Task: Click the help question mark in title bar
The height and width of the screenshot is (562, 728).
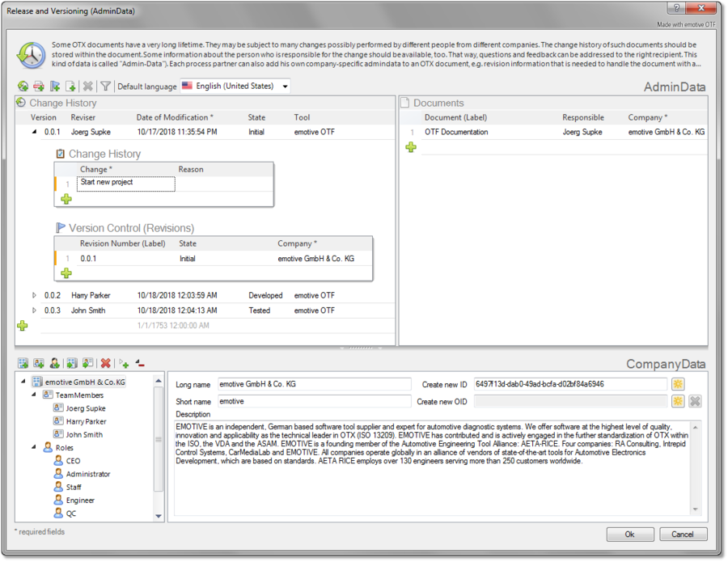Action: coord(672,11)
